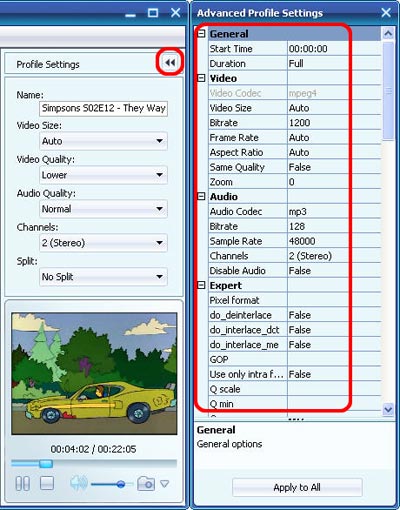Click the Name input field
This screenshot has width=400, height=510.
(103, 108)
